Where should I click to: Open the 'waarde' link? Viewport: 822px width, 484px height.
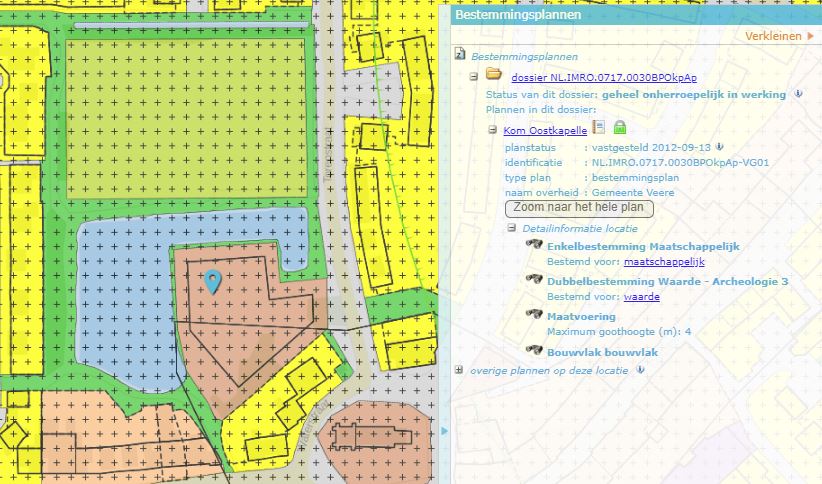point(642,296)
